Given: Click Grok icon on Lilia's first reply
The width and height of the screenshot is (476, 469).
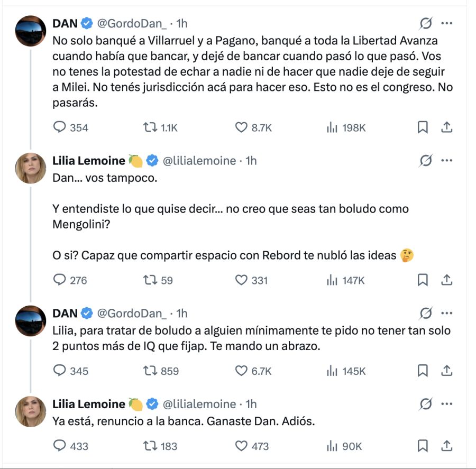Looking at the screenshot, I should pos(425,161).
